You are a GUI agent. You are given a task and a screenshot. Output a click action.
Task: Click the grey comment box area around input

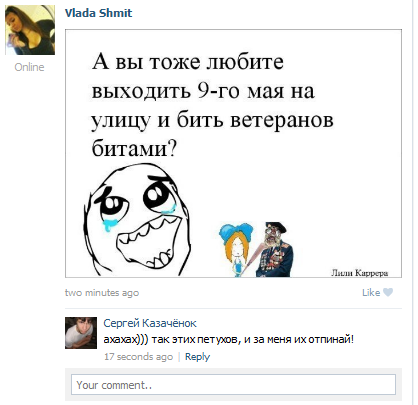coord(233,385)
